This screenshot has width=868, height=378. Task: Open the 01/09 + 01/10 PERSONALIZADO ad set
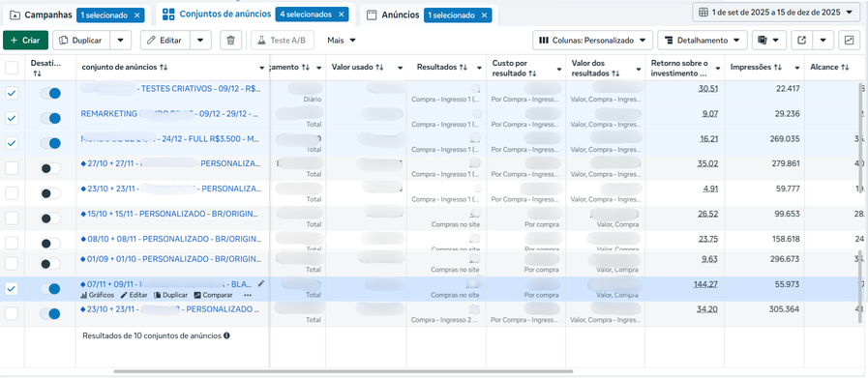point(171,259)
